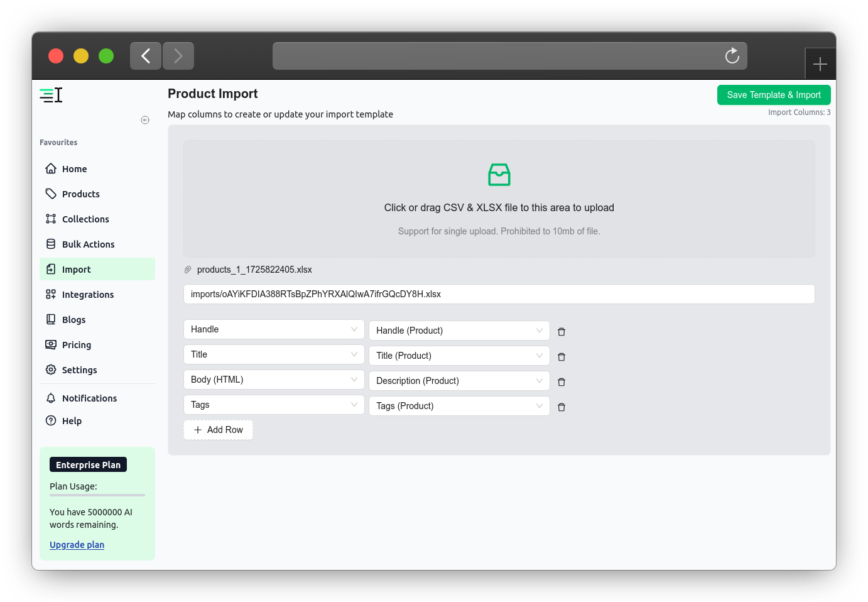This screenshot has width=868, height=602.
Task: Open Bulk Actions in sidebar
Action: (88, 244)
